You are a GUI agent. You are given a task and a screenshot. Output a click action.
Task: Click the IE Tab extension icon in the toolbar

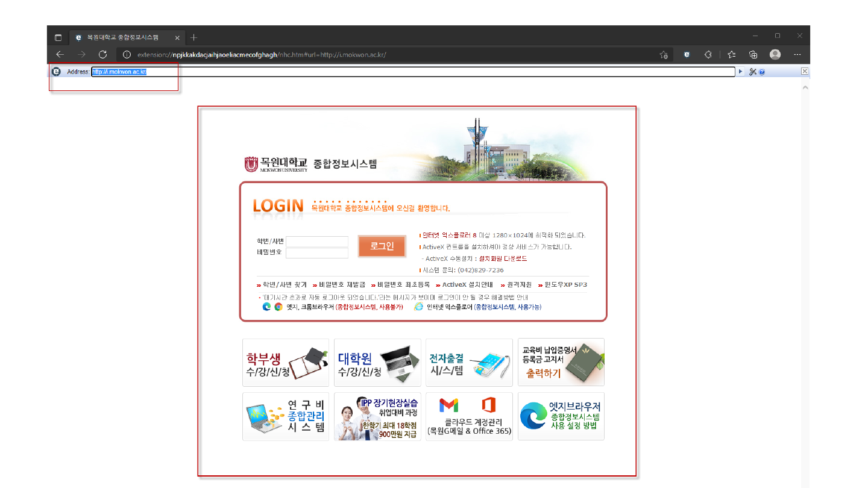(x=686, y=54)
